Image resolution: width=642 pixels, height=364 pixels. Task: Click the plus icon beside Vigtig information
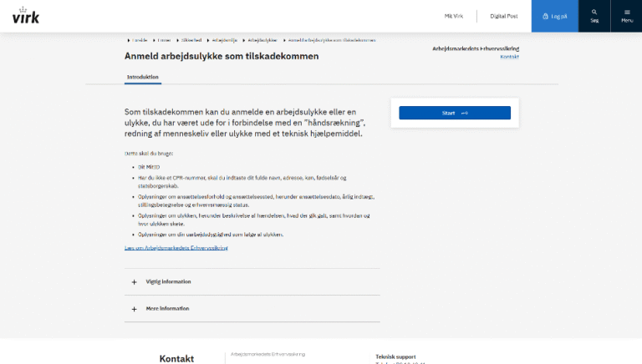134,282
